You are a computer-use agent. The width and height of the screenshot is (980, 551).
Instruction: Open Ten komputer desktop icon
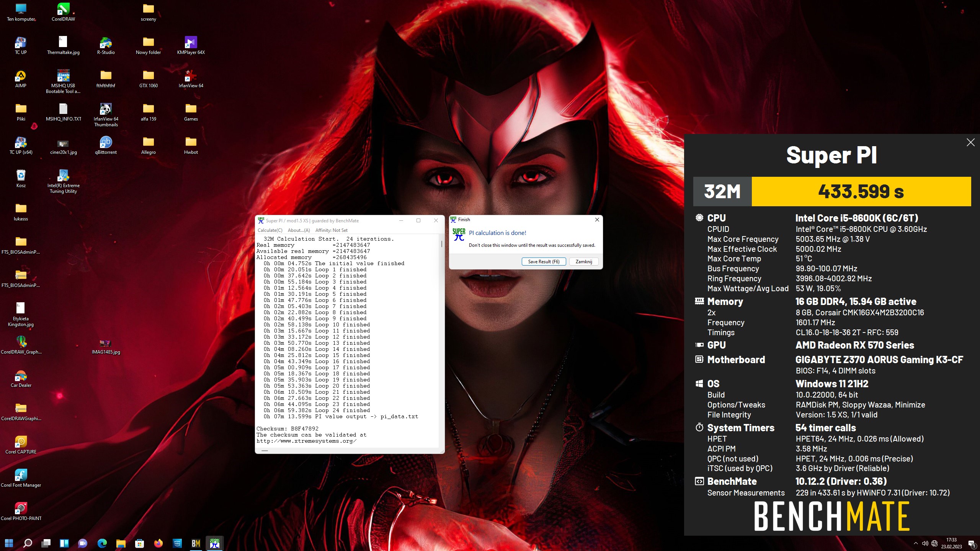tap(21, 12)
